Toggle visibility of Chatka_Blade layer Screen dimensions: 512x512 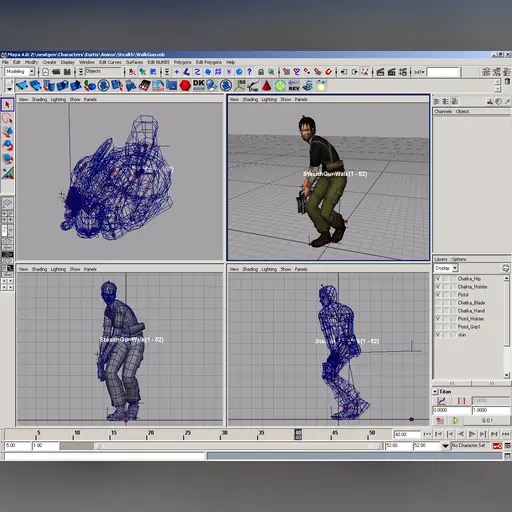(438, 303)
